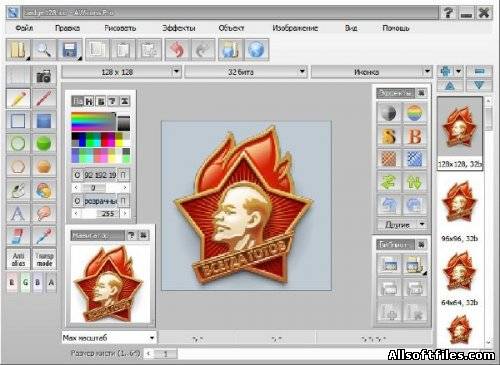Click the copy pages toolbar icon
500x365 pixels.
click(x=97, y=50)
